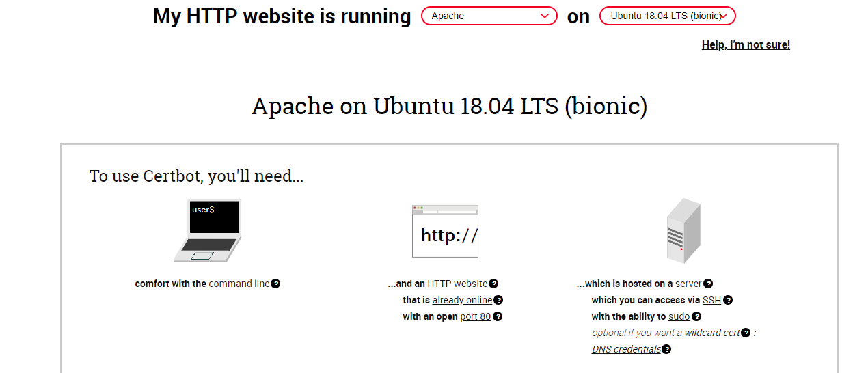
Task: Click the "Apache on Ubuntu 18.04 LTS (bionic)" heading
Action: [449, 107]
